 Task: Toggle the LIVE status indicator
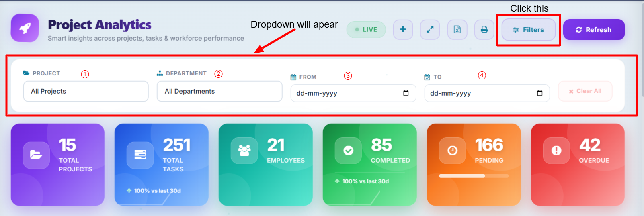[x=366, y=29]
